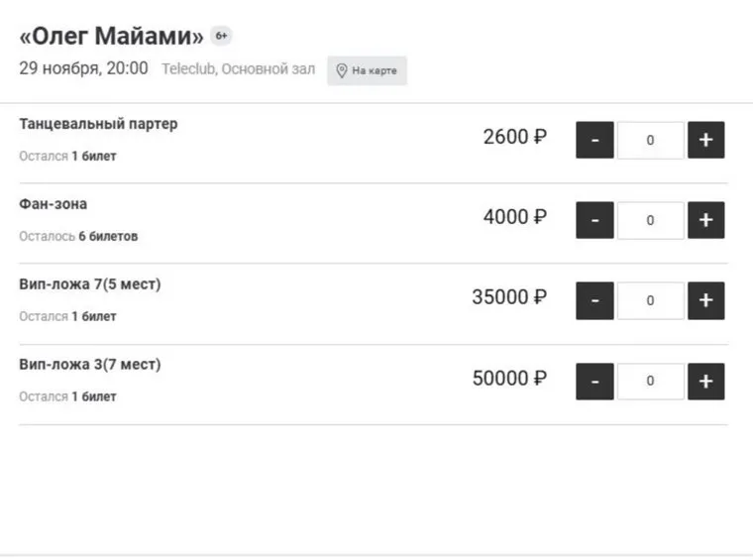753x560 pixels.
Task: Open the На карте map button
Action: 367,70
